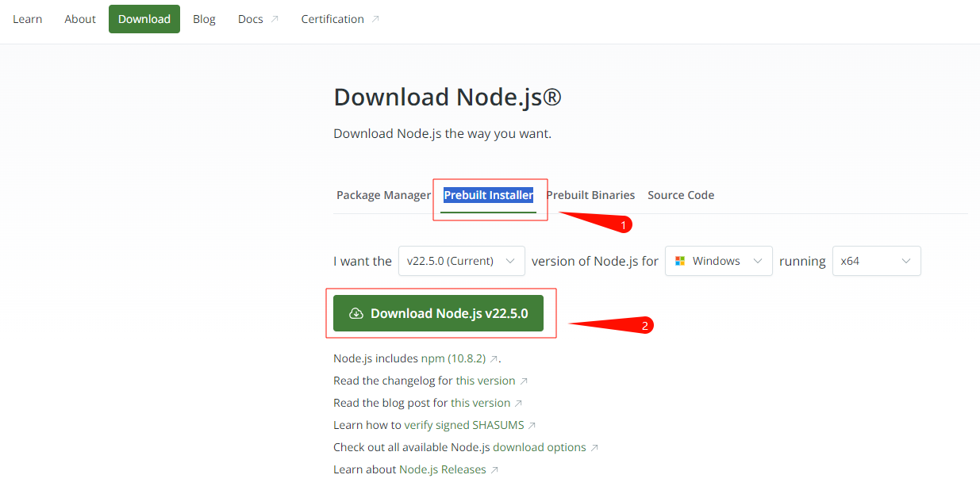Go to the Blog page
The height and width of the screenshot is (490, 980).
tap(204, 19)
